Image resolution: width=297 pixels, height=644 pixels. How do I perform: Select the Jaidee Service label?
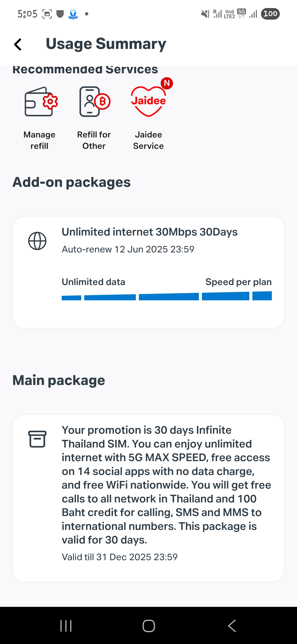148,140
